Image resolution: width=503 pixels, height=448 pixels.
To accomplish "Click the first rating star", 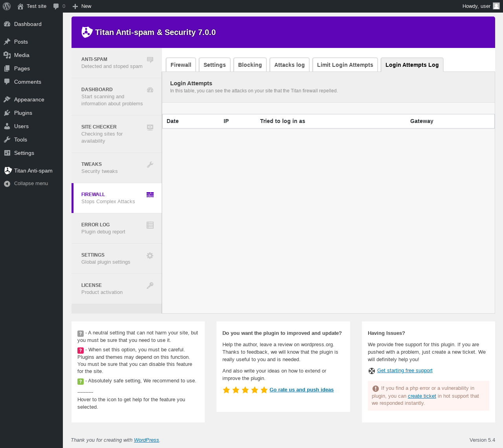I will click(226, 390).
